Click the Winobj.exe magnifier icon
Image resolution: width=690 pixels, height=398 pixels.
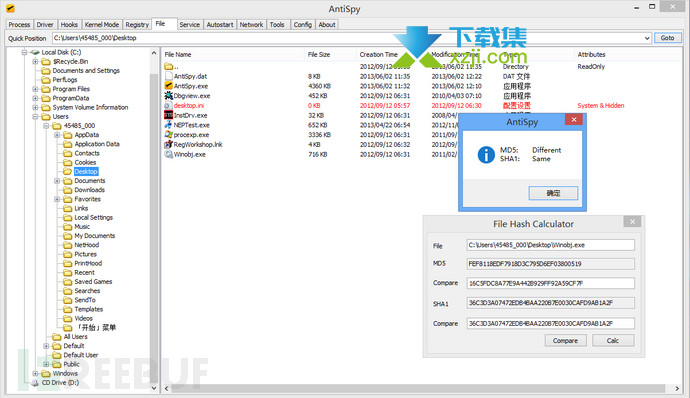tap(169, 154)
